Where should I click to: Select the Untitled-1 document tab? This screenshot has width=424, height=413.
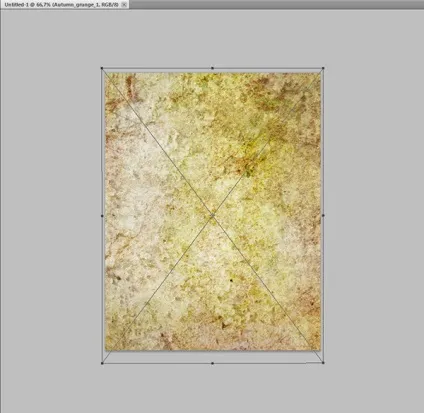tap(62, 5)
